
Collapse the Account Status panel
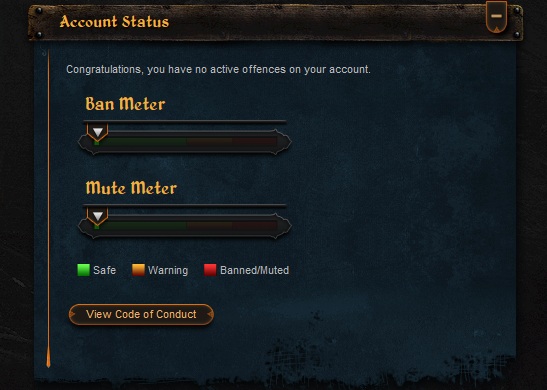coord(496,17)
